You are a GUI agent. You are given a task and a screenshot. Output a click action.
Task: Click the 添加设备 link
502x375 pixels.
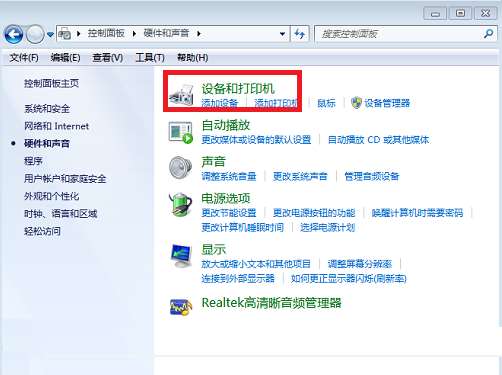pos(219,103)
